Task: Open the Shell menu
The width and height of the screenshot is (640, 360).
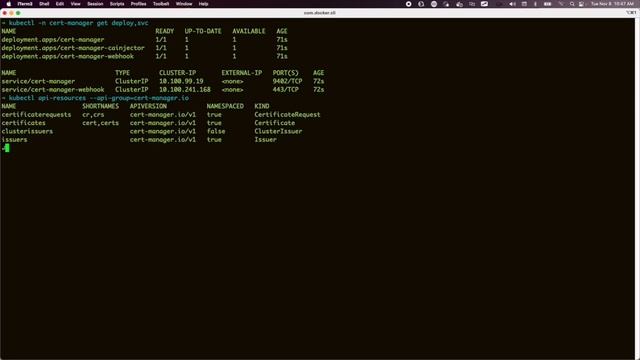Action: tap(44, 4)
